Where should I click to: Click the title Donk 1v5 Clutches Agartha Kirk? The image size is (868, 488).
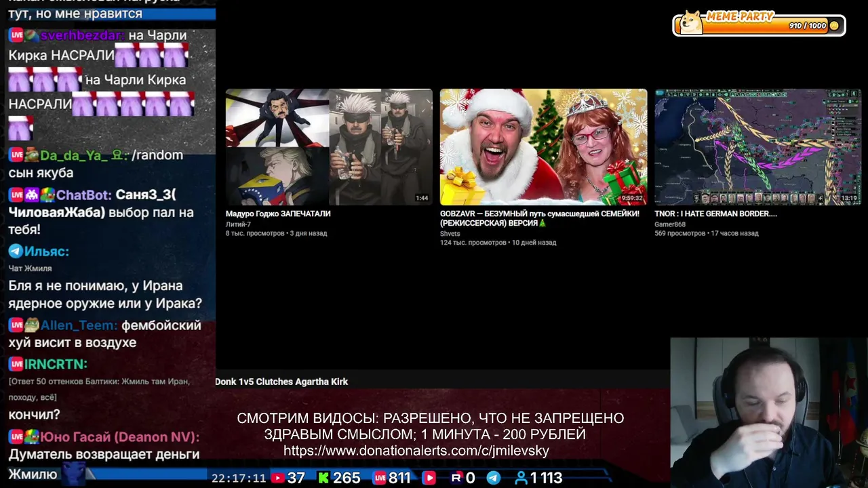pos(281,382)
